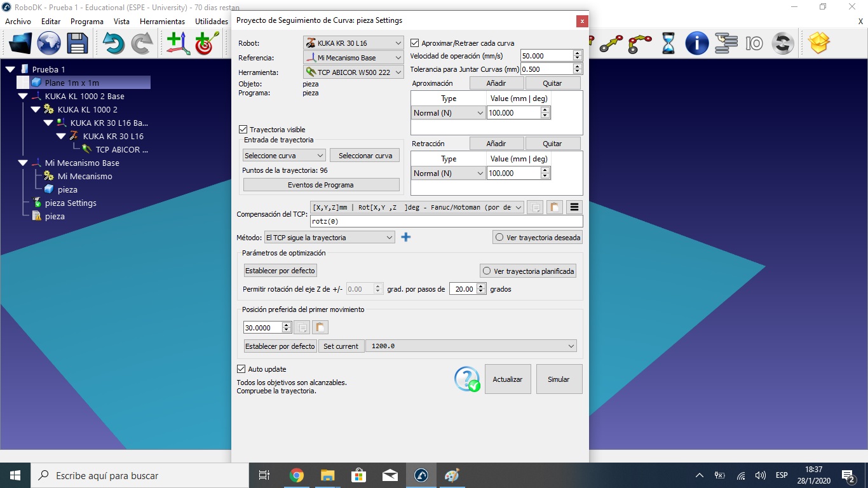
Task: Click the Save station floppy disk icon
Action: point(78,43)
